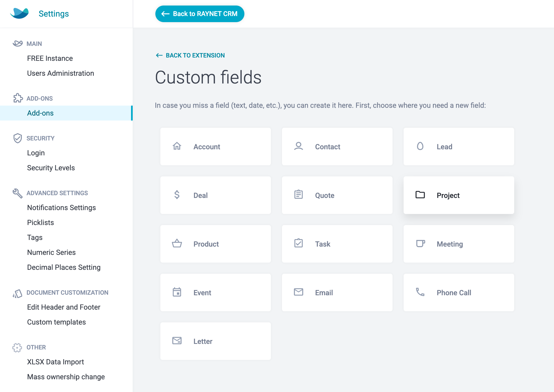The height and width of the screenshot is (392, 554).
Task: Click the ADD-ONS puzzle piece icon
Action: tap(18, 98)
